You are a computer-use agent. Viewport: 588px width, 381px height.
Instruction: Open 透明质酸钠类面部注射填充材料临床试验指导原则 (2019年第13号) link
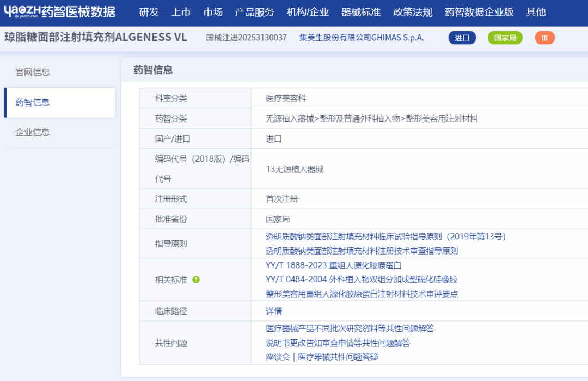point(386,237)
